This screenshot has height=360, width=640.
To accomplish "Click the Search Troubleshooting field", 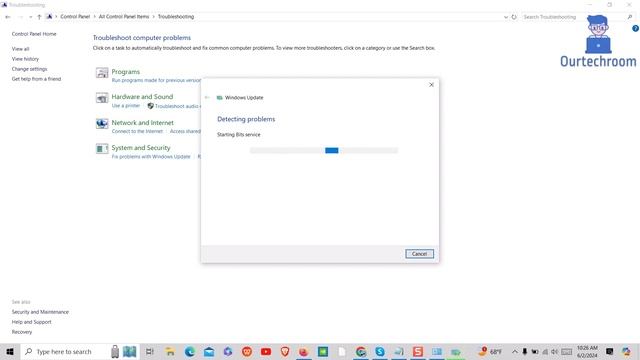I will (577, 17).
